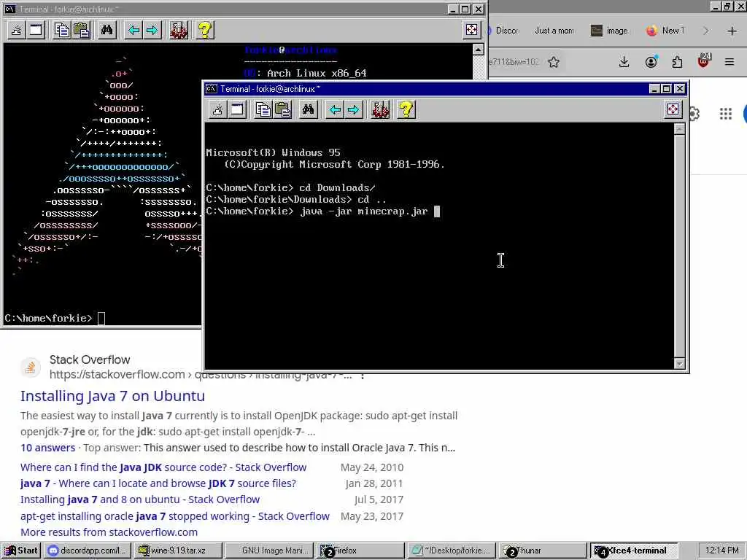Click New Window icon in back terminal toolbar
The width and height of the screenshot is (747, 560).
pos(36,31)
